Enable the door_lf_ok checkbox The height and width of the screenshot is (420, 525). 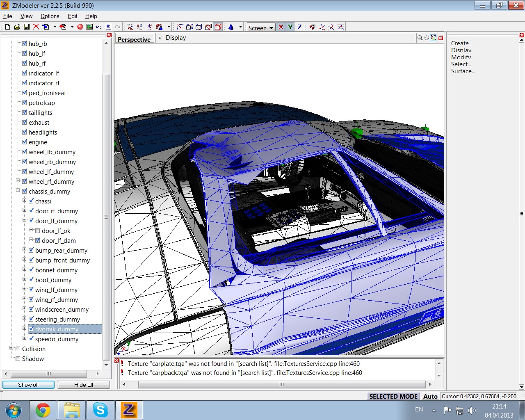click(38, 231)
